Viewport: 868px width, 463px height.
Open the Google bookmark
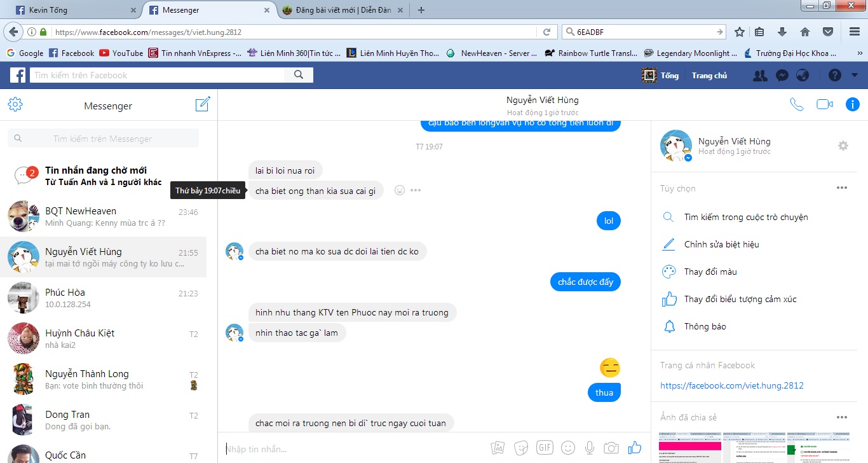25,53
